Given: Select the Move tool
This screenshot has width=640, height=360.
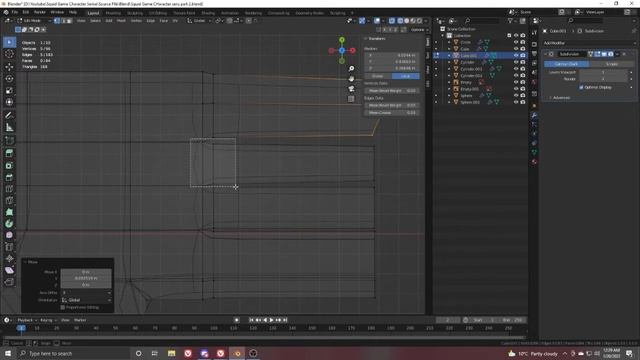Looking at the screenshot, I should click(x=9, y=67).
